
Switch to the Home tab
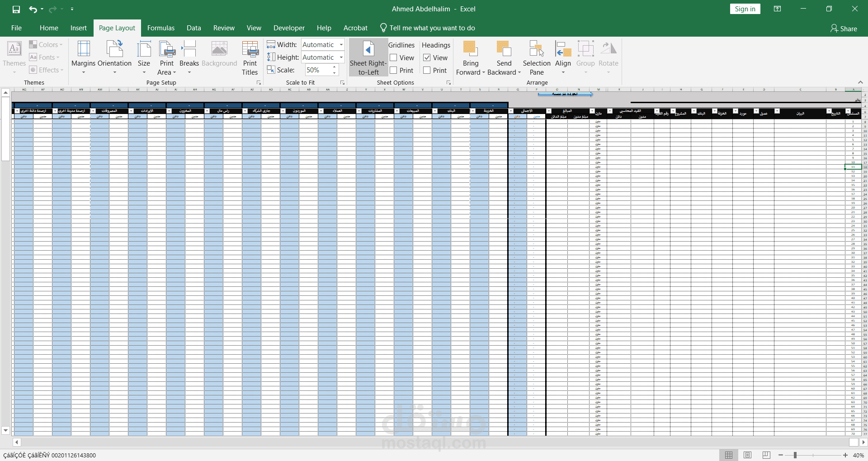[49, 28]
